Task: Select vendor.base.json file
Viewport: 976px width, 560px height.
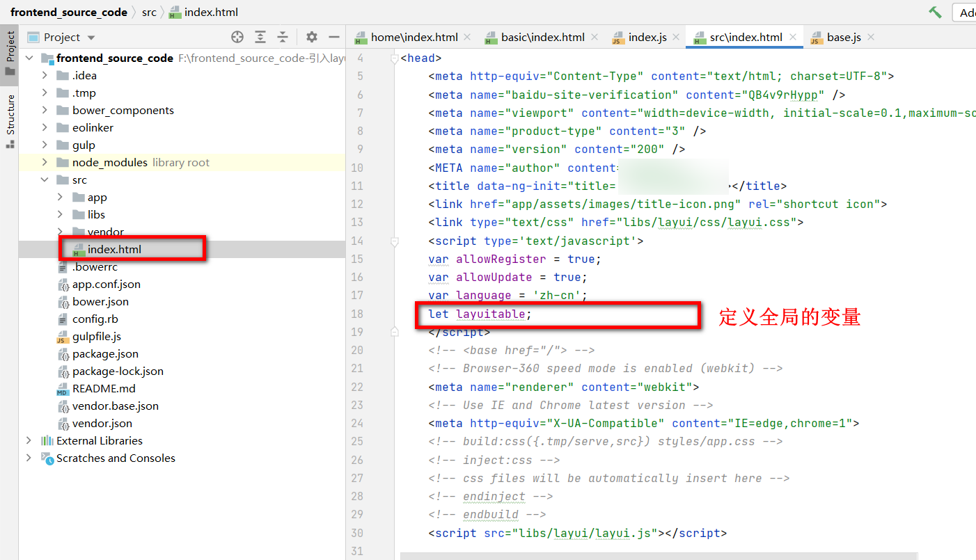Action: (x=182, y=406)
